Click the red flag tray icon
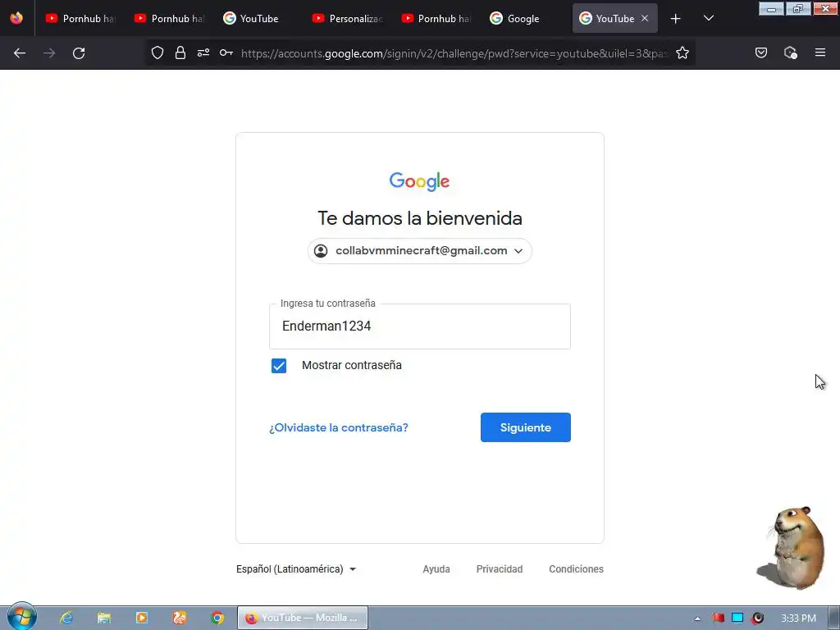 click(718, 618)
